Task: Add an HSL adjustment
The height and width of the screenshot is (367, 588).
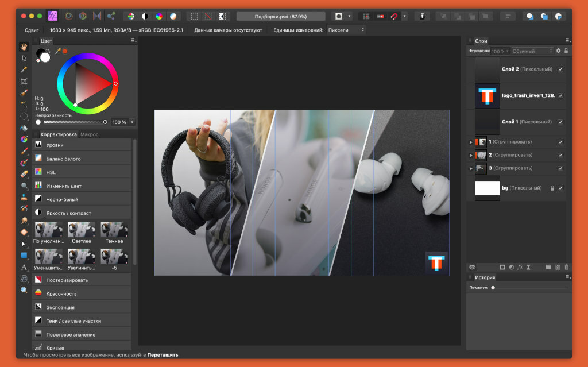Action: tap(83, 172)
